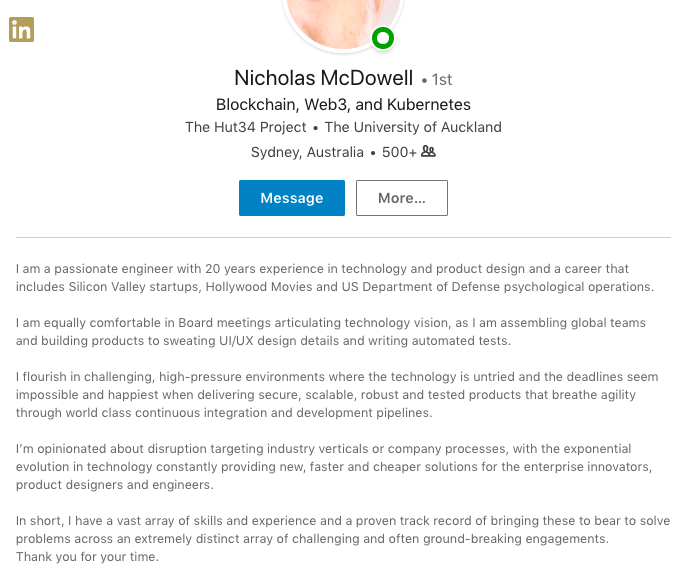Select the Blockchain, Web3, and Kubernetes headline

pyautogui.click(x=343, y=104)
